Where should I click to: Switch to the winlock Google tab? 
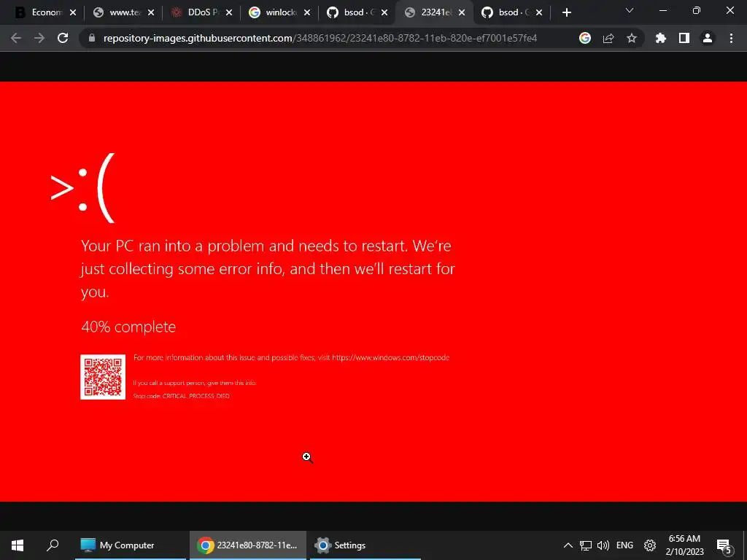[280, 12]
